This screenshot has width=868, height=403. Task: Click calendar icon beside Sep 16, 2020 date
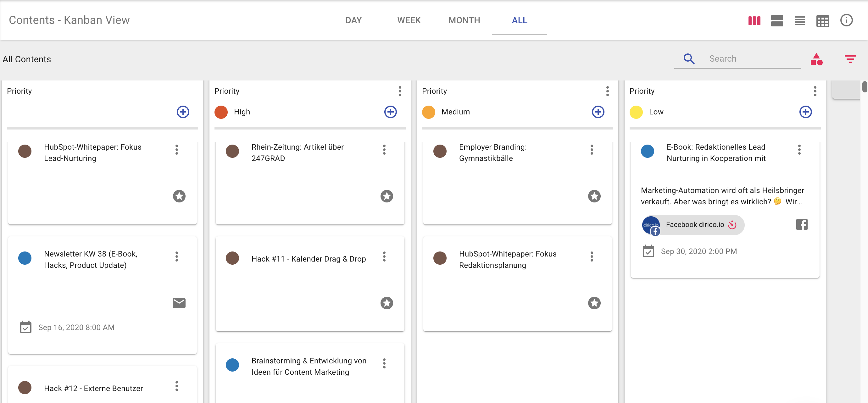coord(25,327)
